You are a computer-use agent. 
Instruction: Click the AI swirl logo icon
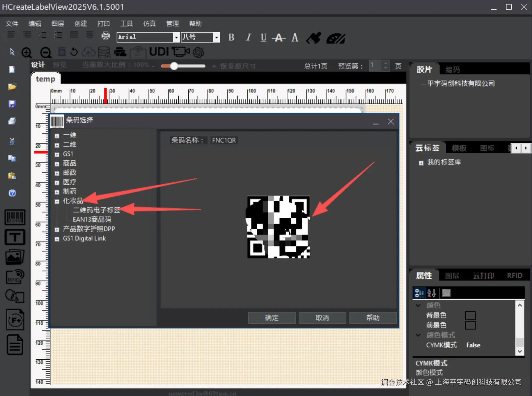198,52
